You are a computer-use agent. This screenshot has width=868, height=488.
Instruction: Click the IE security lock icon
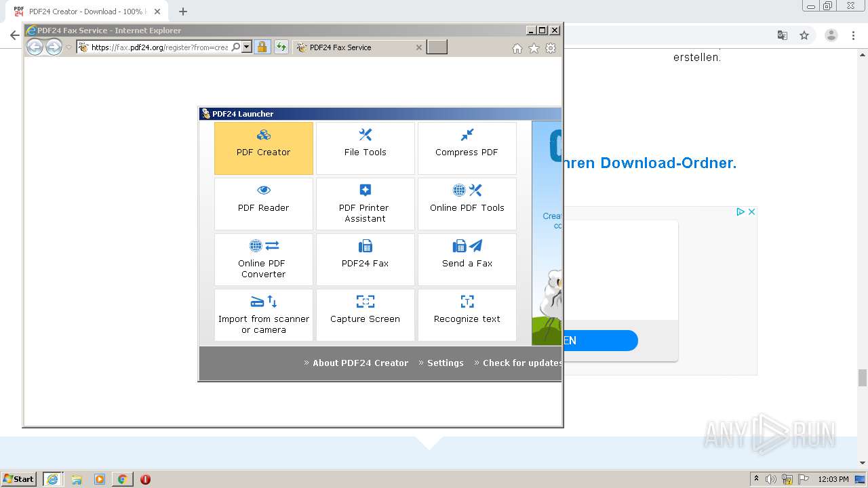coord(262,47)
